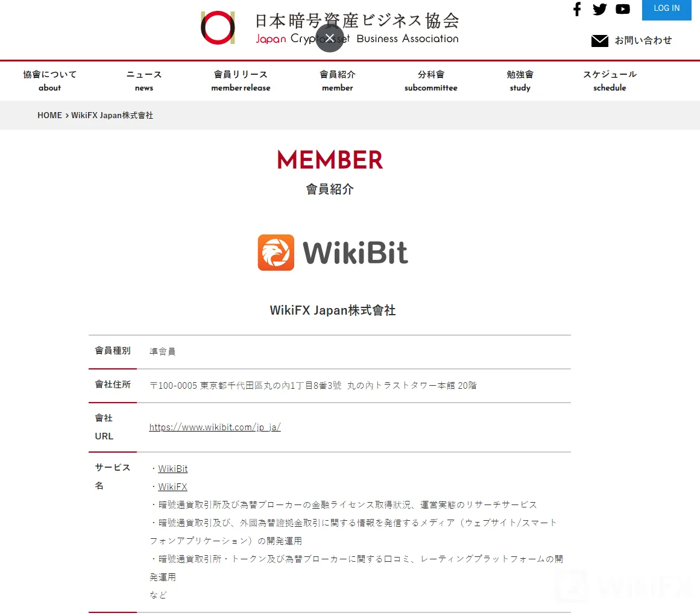The image size is (700, 616).
Task: Go to HOME in the breadcrumb
Action: (49, 115)
